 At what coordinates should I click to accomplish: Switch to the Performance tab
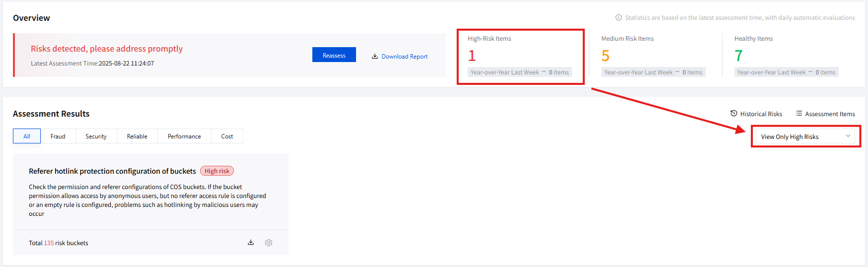184,136
